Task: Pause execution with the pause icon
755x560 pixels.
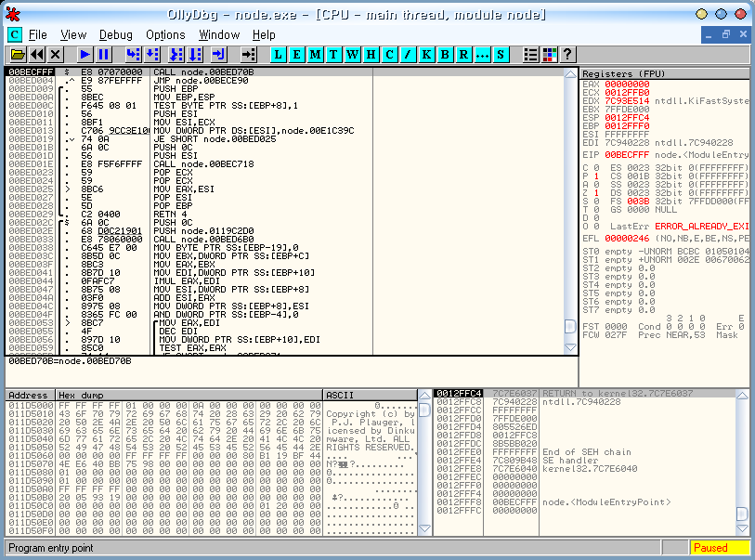Action: [x=103, y=55]
